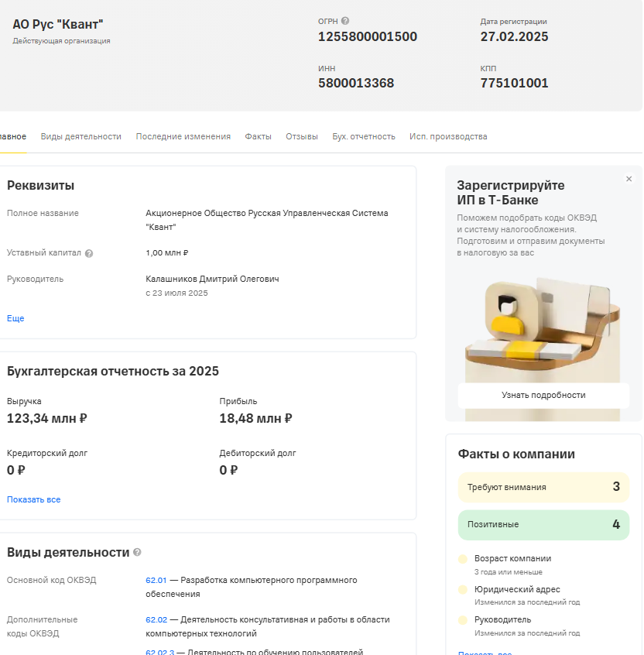Screen dimensions: 644x655
Task: Open the Требуют внимания facts filter
Action: [x=543, y=487]
